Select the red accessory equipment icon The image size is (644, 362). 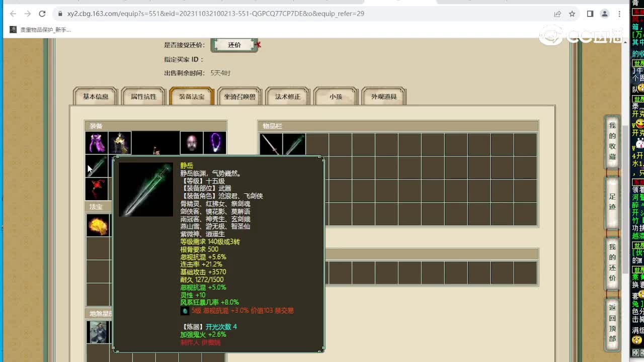coord(97,190)
